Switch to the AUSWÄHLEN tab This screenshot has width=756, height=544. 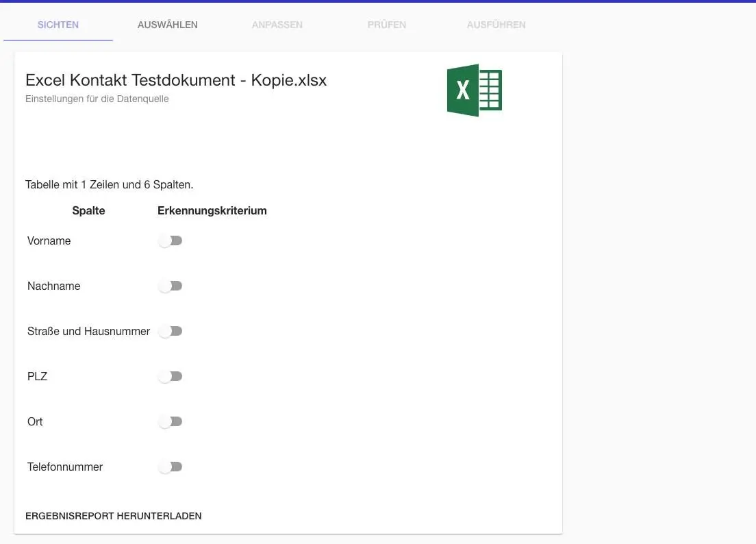(x=167, y=25)
